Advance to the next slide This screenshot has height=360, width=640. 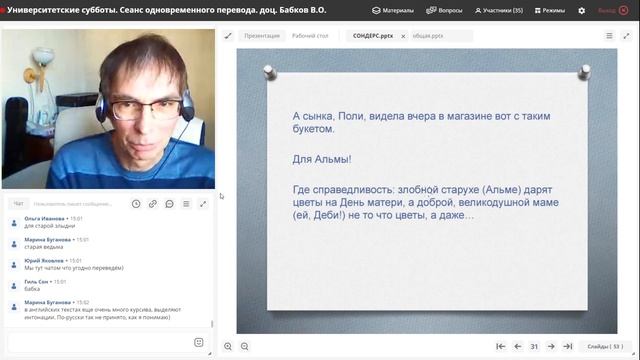[551, 347]
